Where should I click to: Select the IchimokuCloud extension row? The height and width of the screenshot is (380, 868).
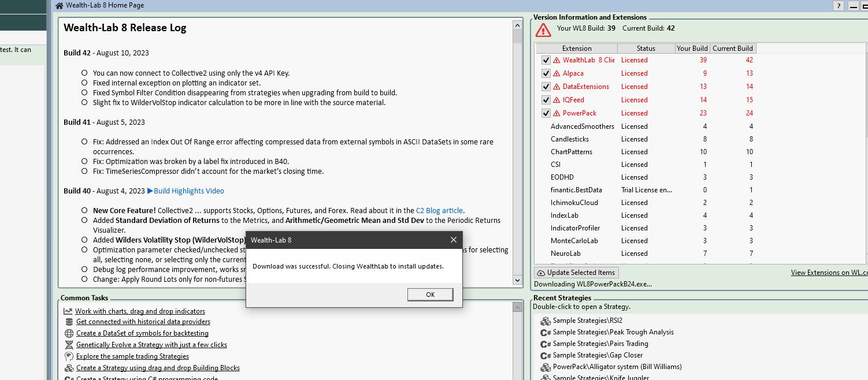tap(645, 203)
